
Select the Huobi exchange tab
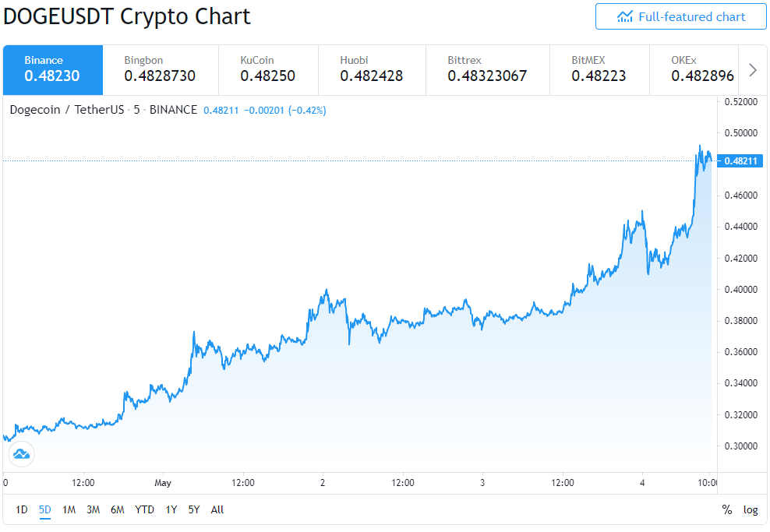[373, 70]
